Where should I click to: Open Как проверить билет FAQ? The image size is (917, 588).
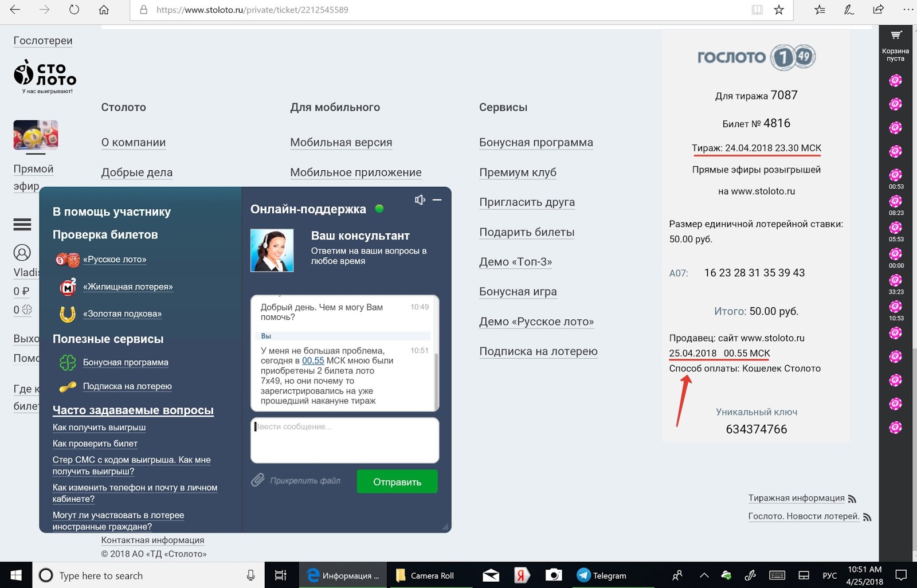pyautogui.click(x=95, y=443)
